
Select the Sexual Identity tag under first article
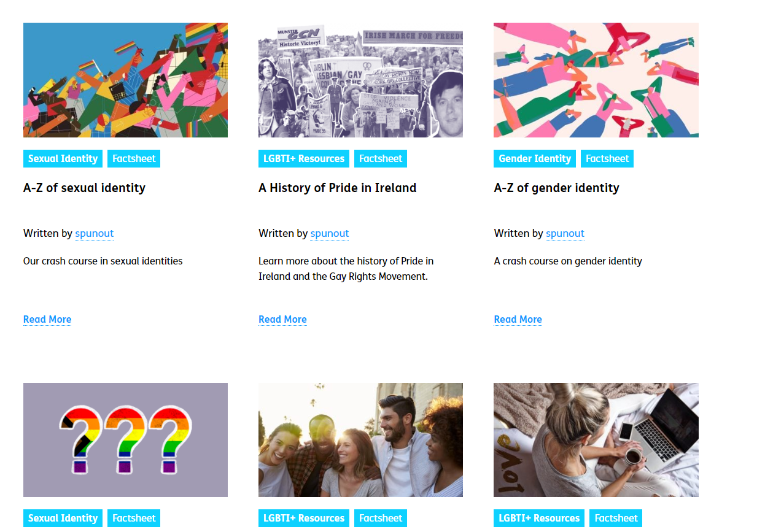(63, 158)
